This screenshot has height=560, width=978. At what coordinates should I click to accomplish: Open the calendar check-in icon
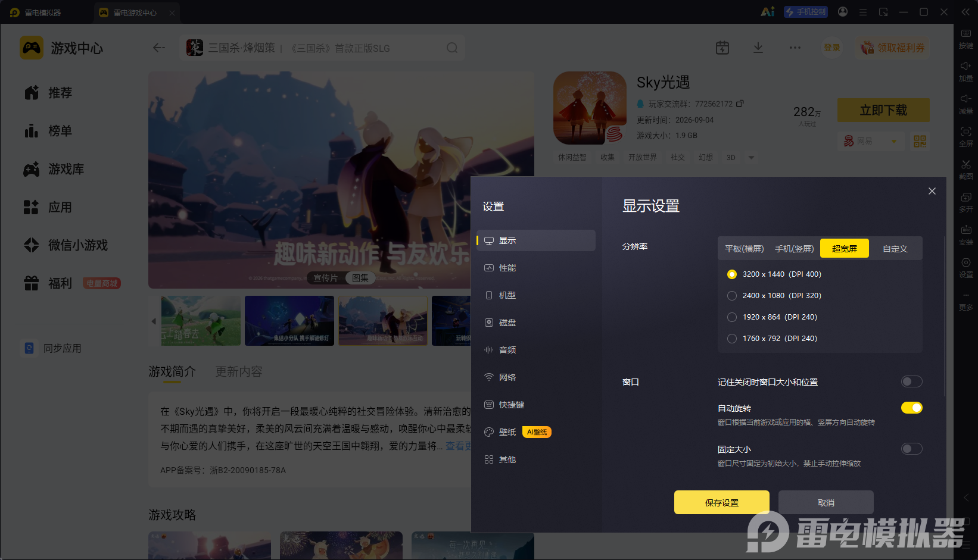[x=722, y=48]
